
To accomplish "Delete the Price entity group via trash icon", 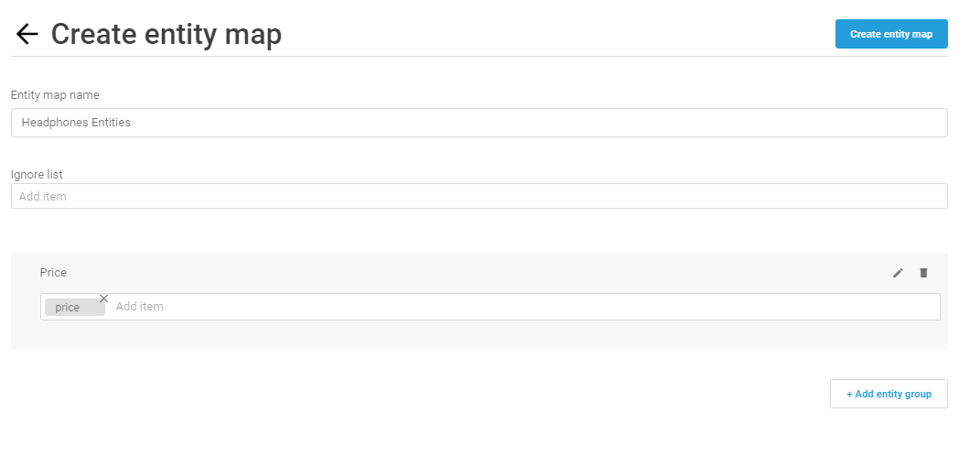I will point(924,273).
